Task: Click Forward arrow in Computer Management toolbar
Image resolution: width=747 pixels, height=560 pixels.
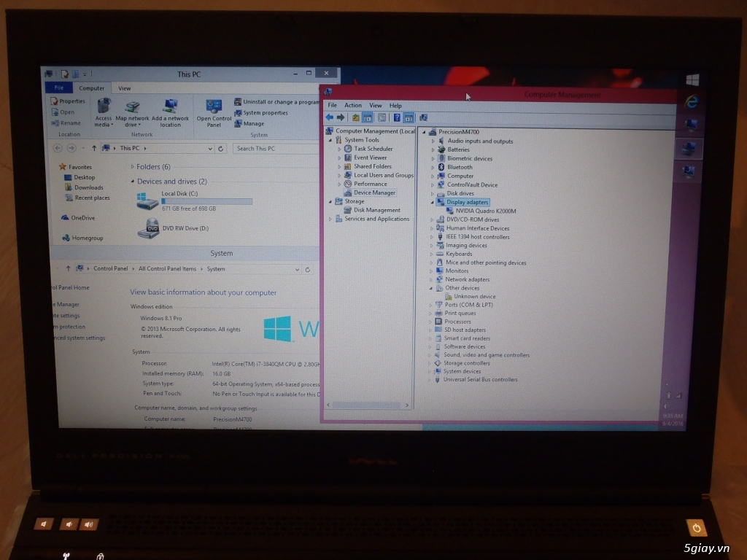Action: (x=341, y=117)
